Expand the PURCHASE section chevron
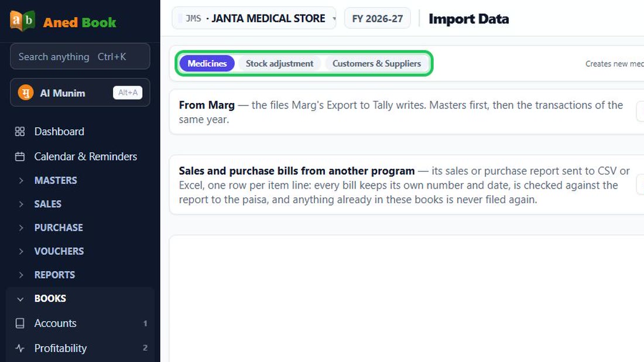 coord(21,228)
